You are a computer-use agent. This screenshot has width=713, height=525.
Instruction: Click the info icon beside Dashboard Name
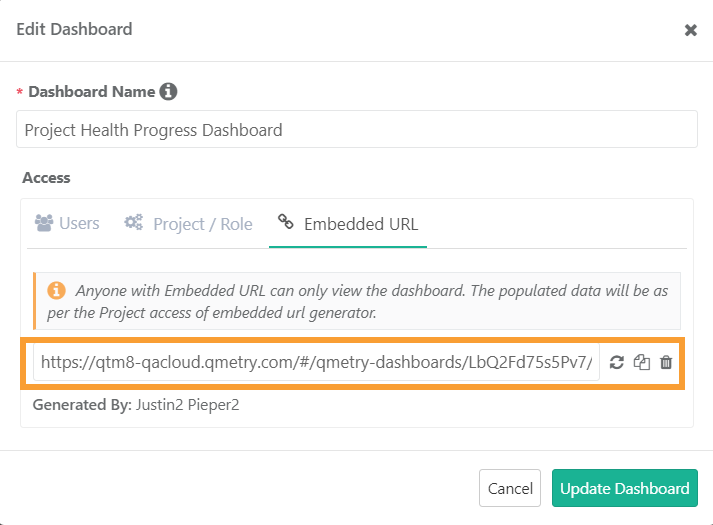click(x=168, y=91)
